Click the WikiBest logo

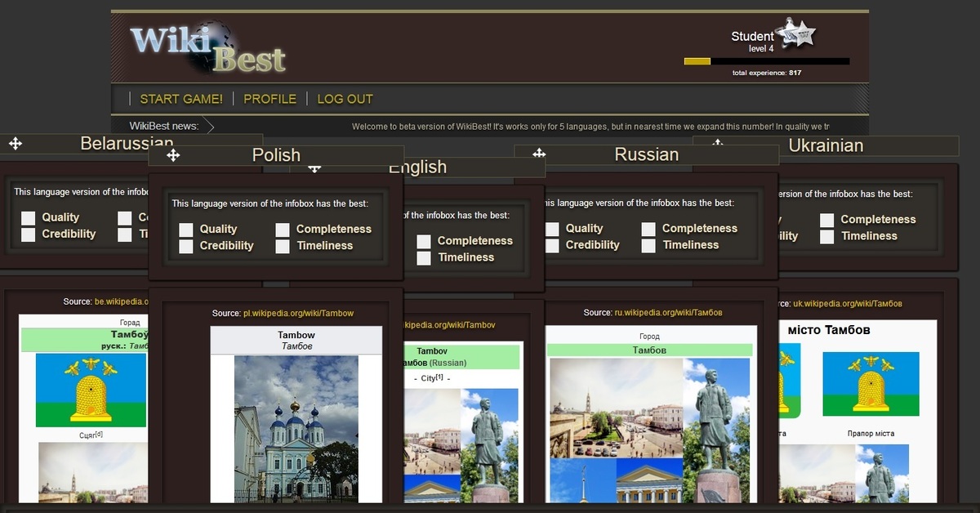207,49
